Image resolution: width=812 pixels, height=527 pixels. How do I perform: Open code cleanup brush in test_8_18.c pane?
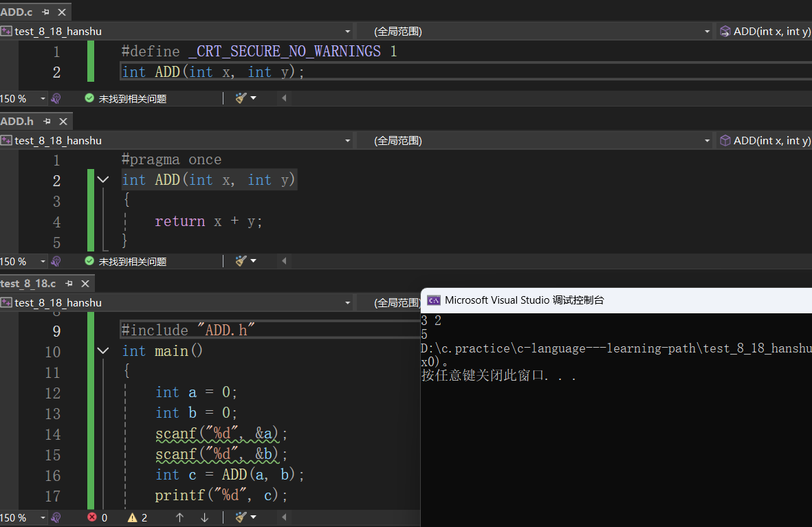click(241, 517)
